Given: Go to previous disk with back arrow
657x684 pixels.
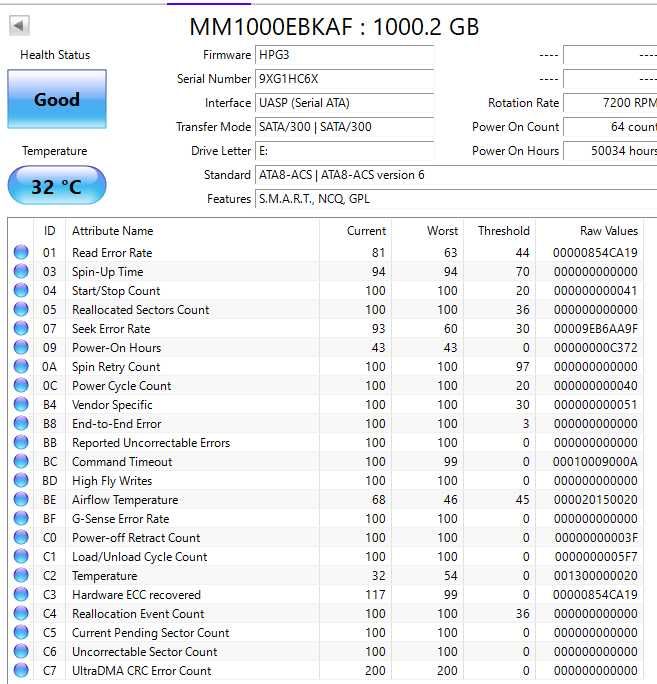Looking at the screenshot, I should pyautogui.click(x=19, y=25).
